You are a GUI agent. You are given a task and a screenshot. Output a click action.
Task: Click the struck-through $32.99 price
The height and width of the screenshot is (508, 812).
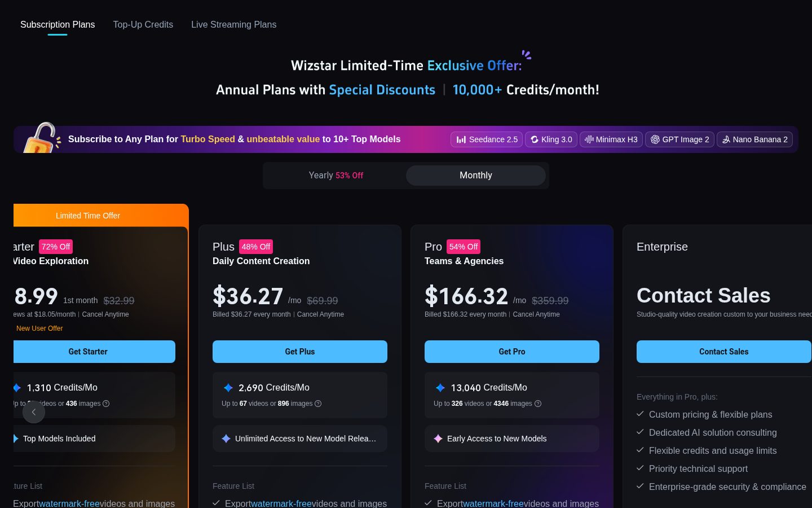click(119, 301)
